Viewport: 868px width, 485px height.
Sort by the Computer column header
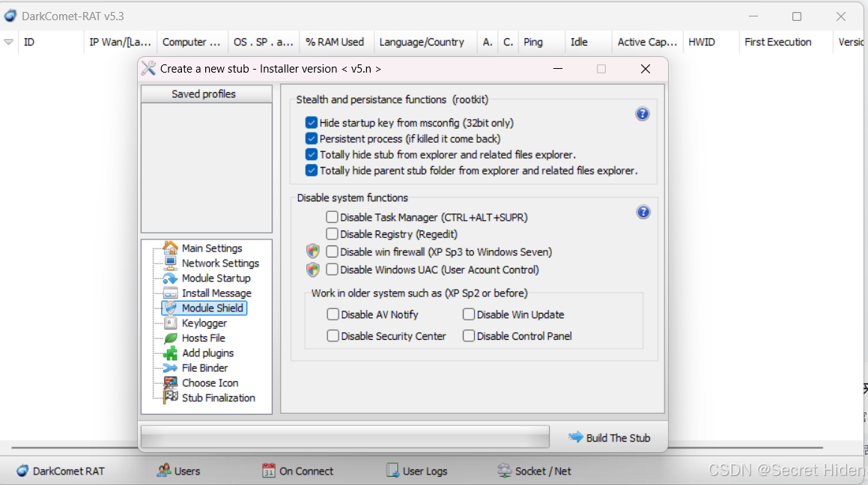coord(191,42)
